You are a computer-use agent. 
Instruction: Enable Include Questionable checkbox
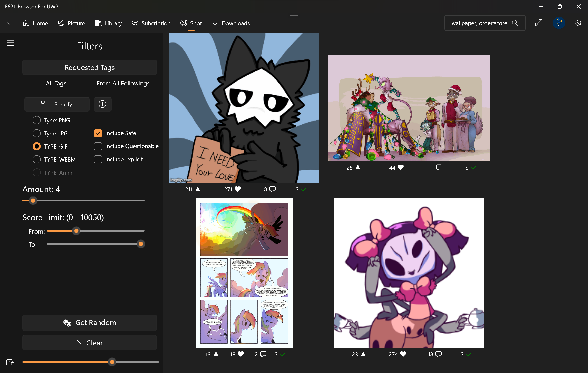tap(98, 146)
